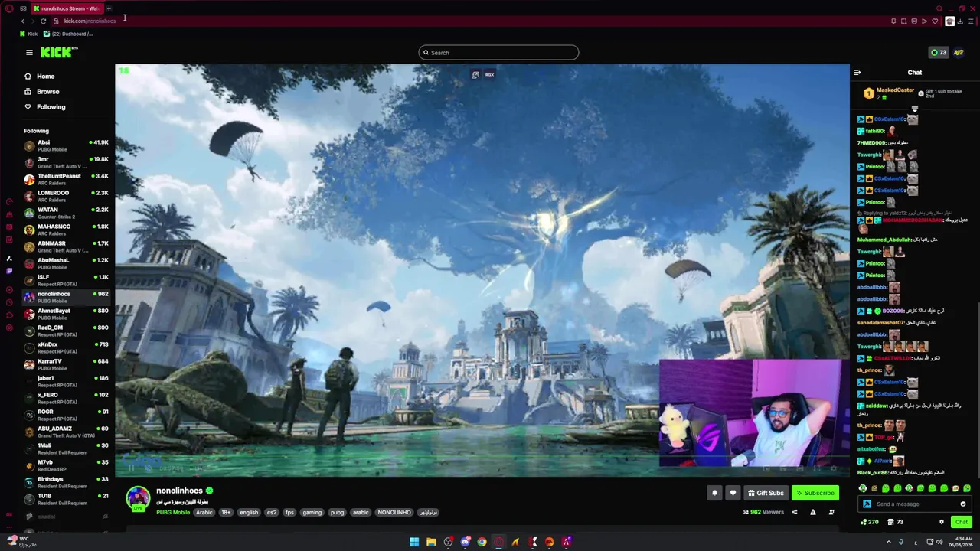This screenshot has width=980, height=551.
Task: Select the pubg tag
Action: pos(337,513)
